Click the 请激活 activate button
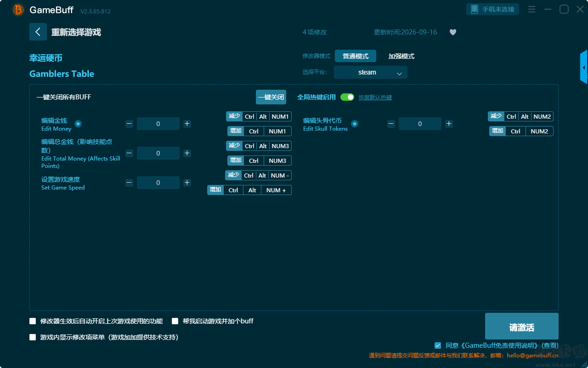Screen dimensions: 588x368 click(x=522, y=326)
